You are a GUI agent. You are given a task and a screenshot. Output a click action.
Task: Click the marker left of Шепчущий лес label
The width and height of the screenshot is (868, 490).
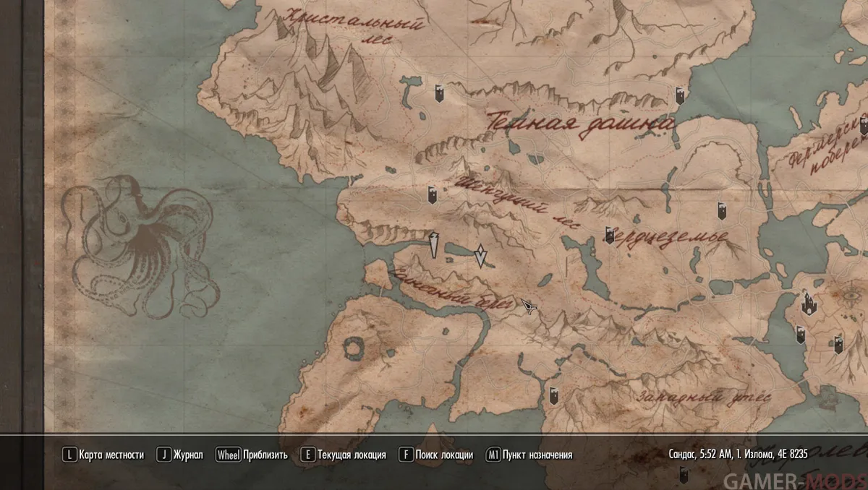432,194
